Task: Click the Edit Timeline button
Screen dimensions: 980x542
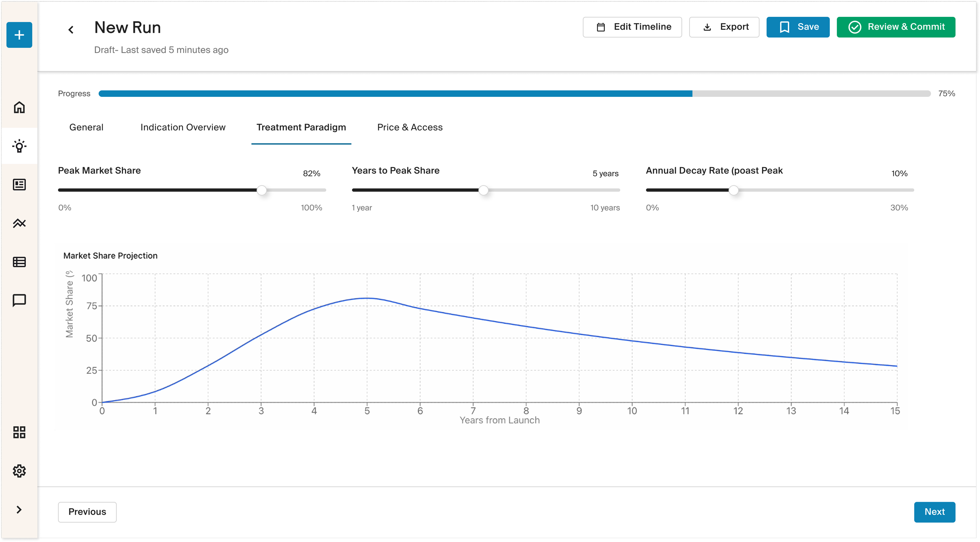Action: 632,27
